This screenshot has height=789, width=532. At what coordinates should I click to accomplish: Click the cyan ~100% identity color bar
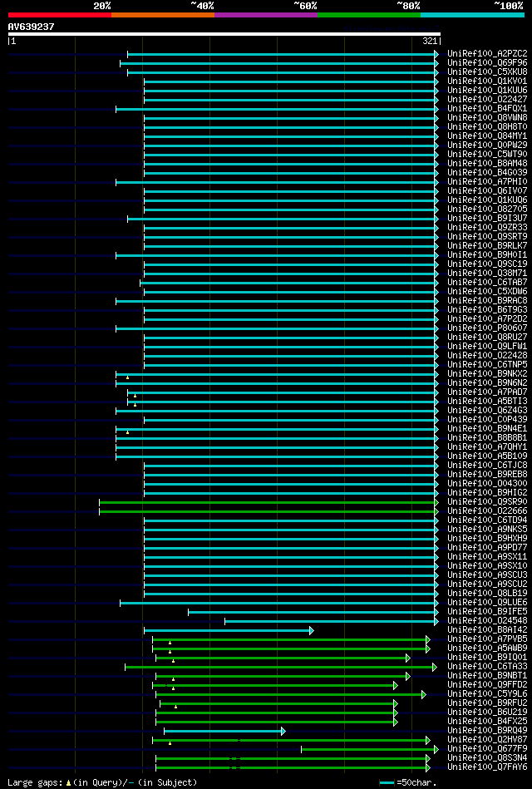(x=472, y=15)
